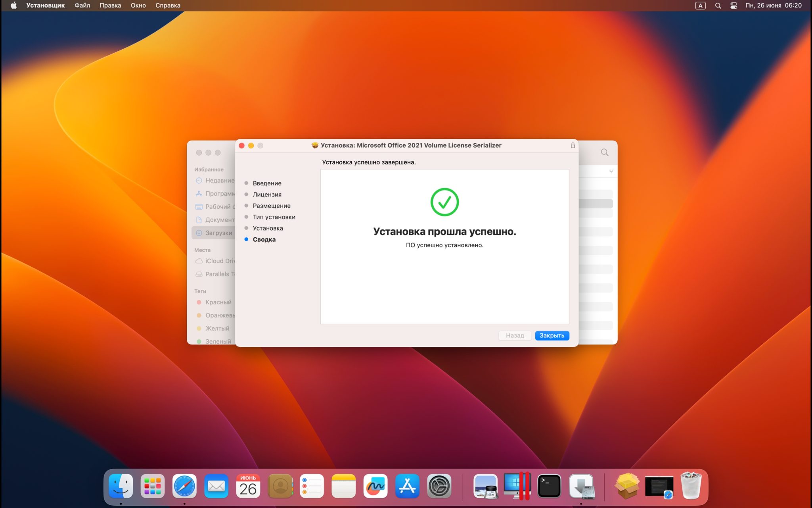Open Загрузки in Finder sidebar
The width and height of the screenshot is (812, 508).
(214, 233)
